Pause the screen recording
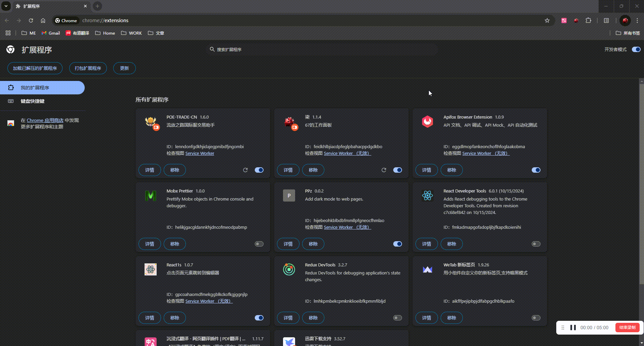Screen dimensions: 644x346 point(573,328)
